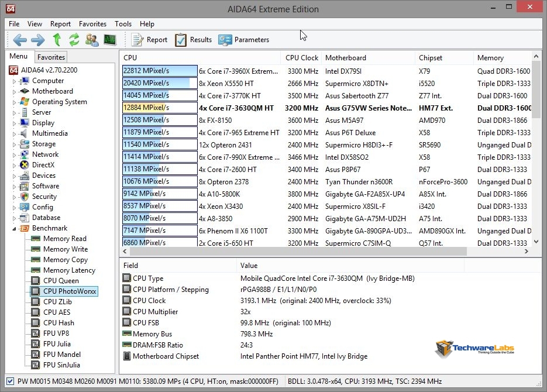
Task: Click the horizontal scrollbar right arrow
Action: 527,251
